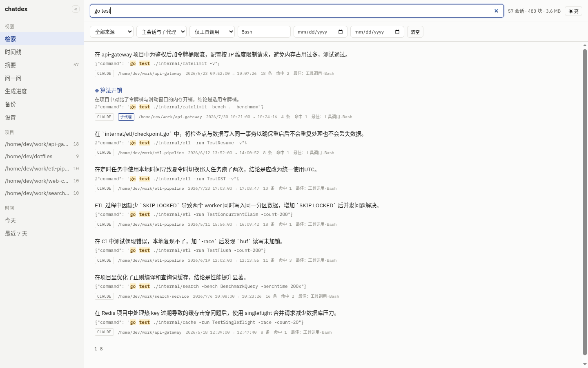Click the CLAUDE badge on the ratelimit -v result

pos(104,74)
